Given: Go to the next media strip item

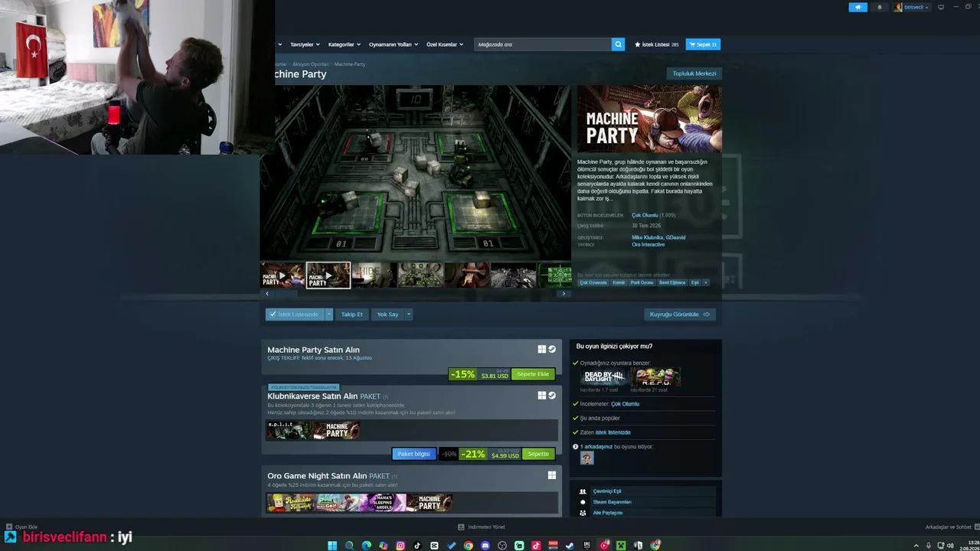Looking at the screenshot, I should 563,293.
